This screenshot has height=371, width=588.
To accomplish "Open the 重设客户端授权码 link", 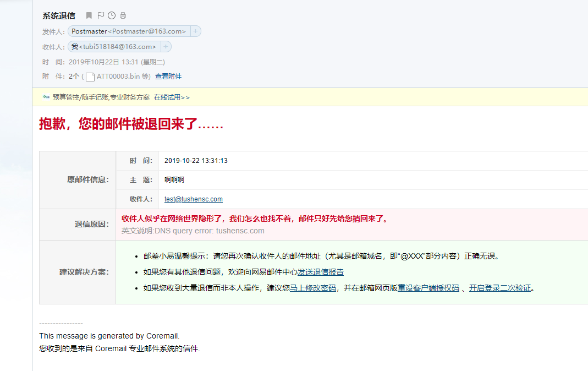I will pyautogui.click(x=428, y=288).
